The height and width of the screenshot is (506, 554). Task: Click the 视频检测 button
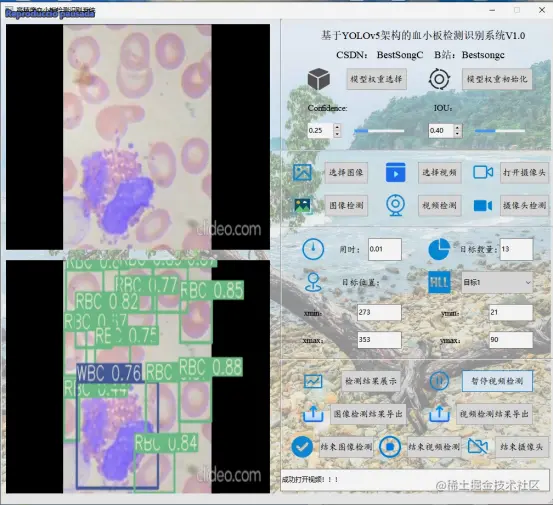click(439, 205)
